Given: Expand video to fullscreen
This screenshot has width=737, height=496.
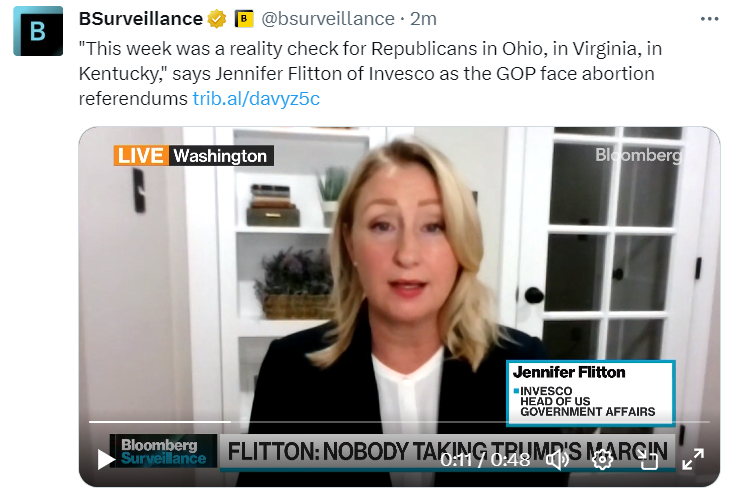Looking at the screenshot, I should 693,459.
